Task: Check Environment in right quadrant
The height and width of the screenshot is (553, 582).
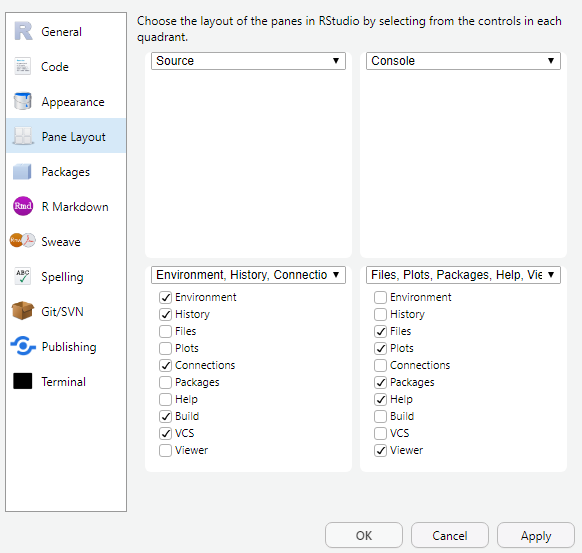Action: [x=380, y=297]
